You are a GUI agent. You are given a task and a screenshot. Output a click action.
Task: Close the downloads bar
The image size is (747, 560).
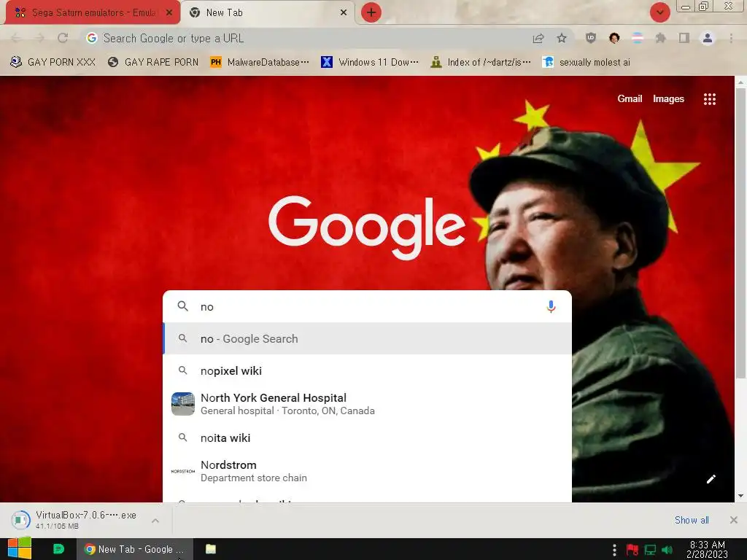coord(734,520)
